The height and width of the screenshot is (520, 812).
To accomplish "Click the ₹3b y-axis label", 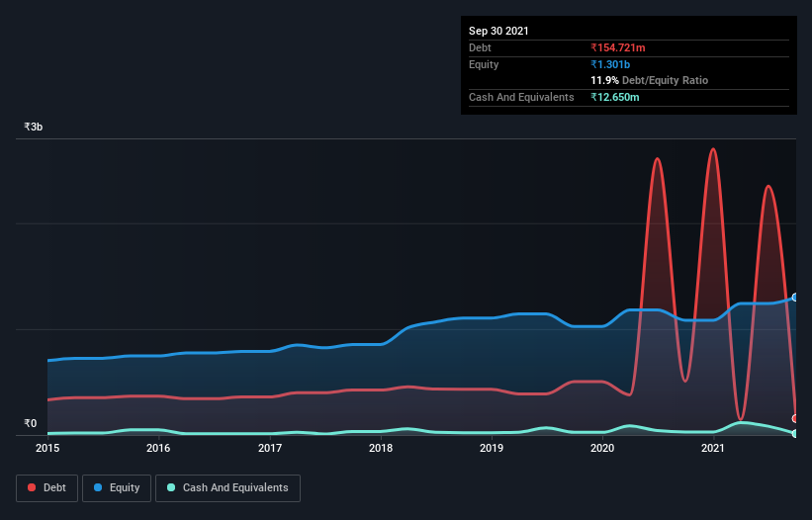I will pyautogui.click(x=34, y=127).
